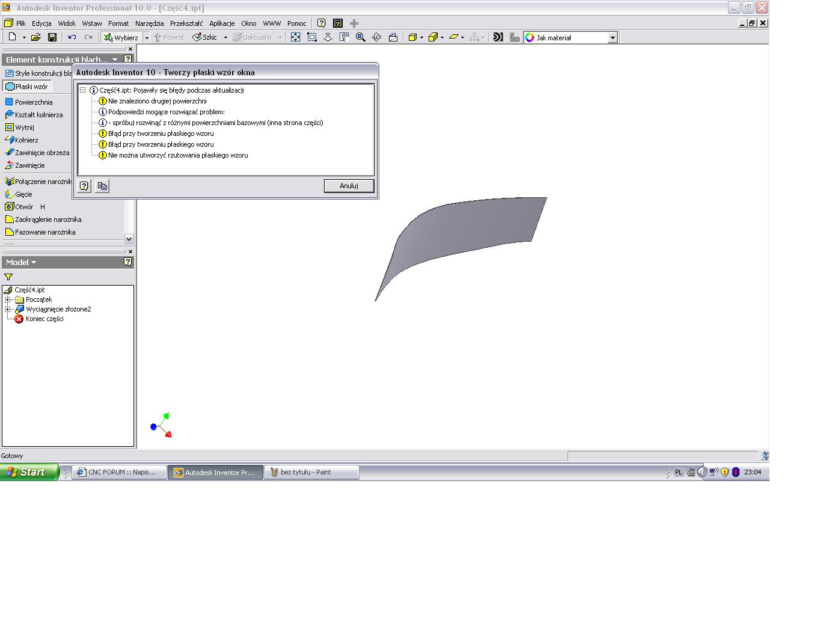The image size is (826, 644).
Task: Save the part with the floppy disk icon
Action: pos(52,37)
